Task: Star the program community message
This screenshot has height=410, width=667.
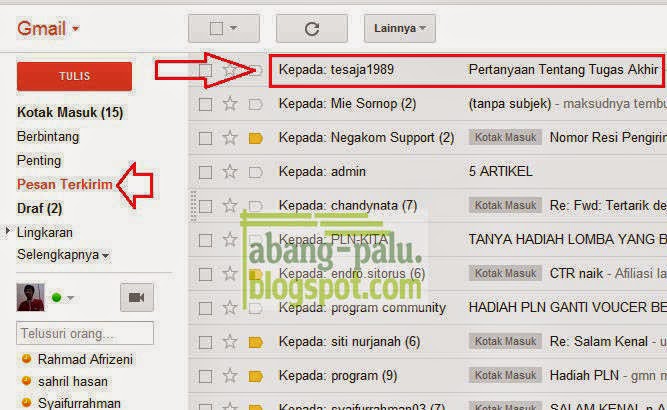Action: (230, 308)
